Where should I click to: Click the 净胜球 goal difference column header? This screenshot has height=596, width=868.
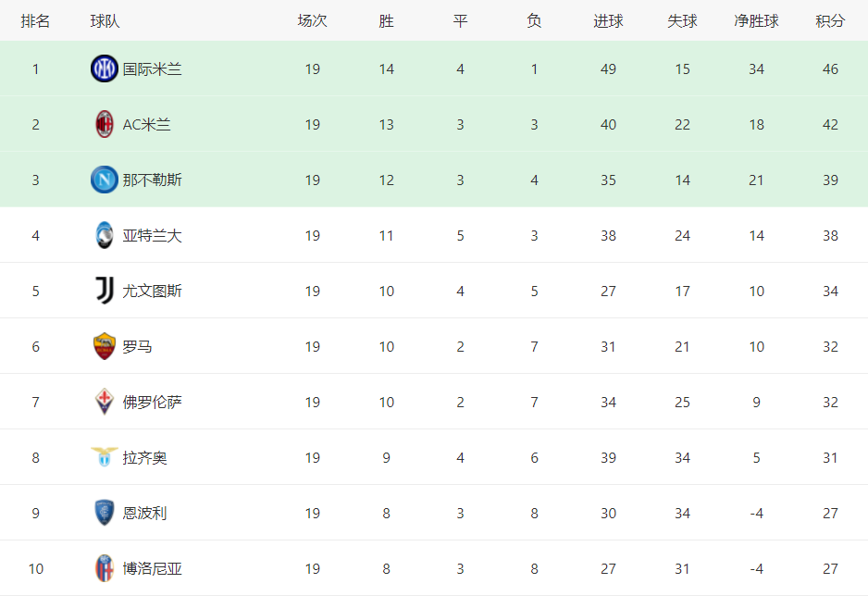(x=756, y=21)
